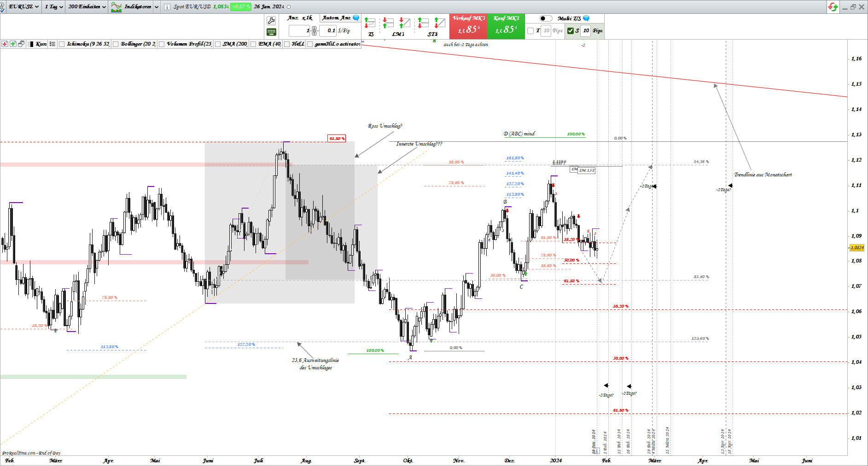
Task: Uncheck the S stop pips checkbox
Action: [571, 31]
